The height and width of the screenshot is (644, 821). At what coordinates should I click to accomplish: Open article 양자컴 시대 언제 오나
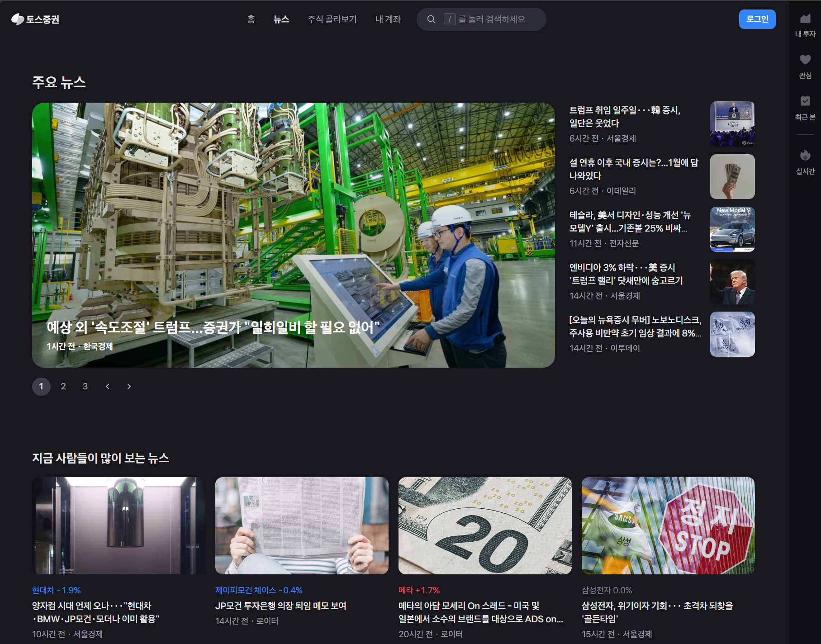[96, 612]
